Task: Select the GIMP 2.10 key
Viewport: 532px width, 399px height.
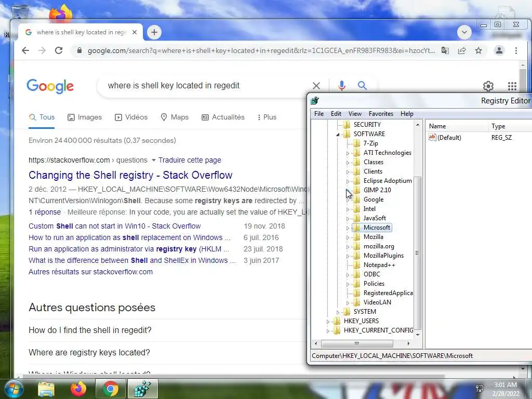Action: pyautogui.click(x=377, y=190)
